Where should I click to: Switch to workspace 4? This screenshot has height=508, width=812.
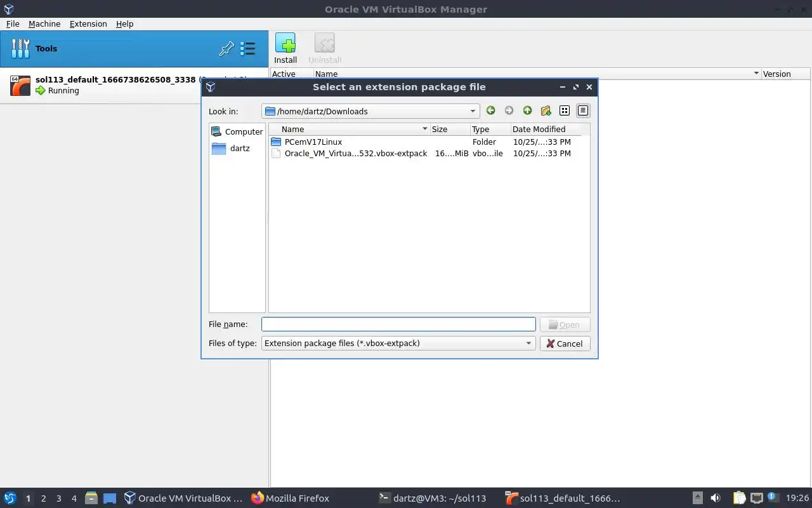(x=74, y=498)
